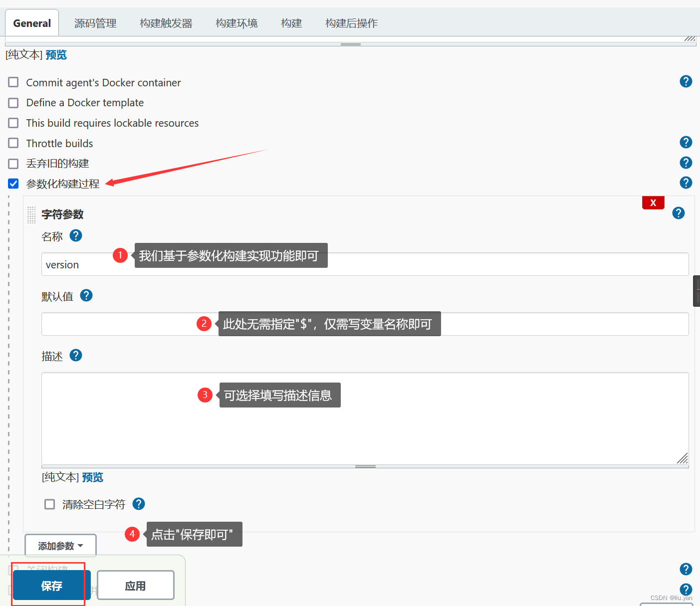Switch to 构建后操作 tab
The image size is (700, 606).
351,23
